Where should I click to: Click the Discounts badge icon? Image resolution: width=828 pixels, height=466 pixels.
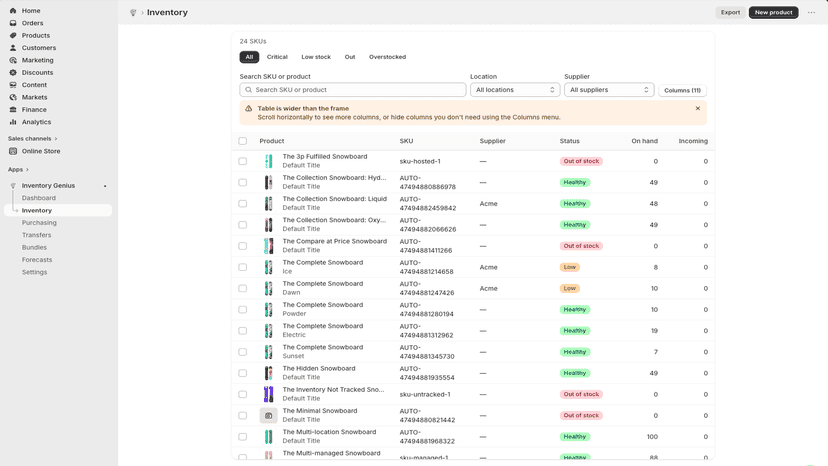[13, 72]
